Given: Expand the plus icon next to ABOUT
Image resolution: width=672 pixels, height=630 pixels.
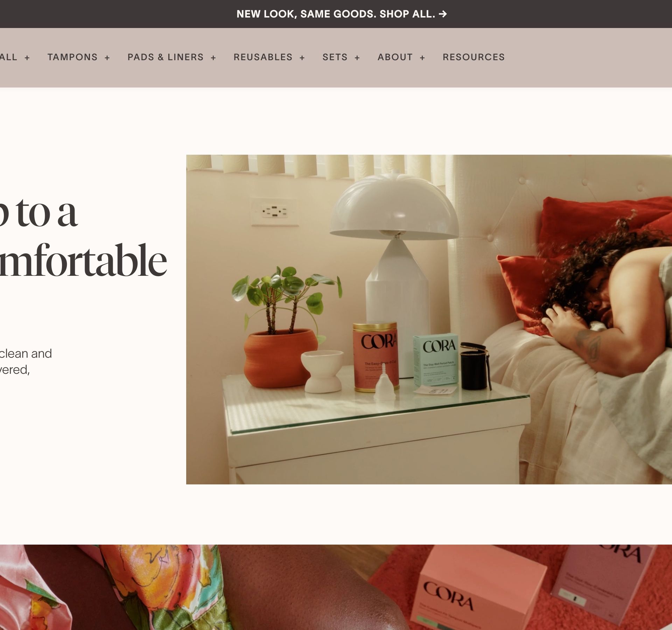Looking at the screenshot, I should pyautogui.click(x=422, y=58).
